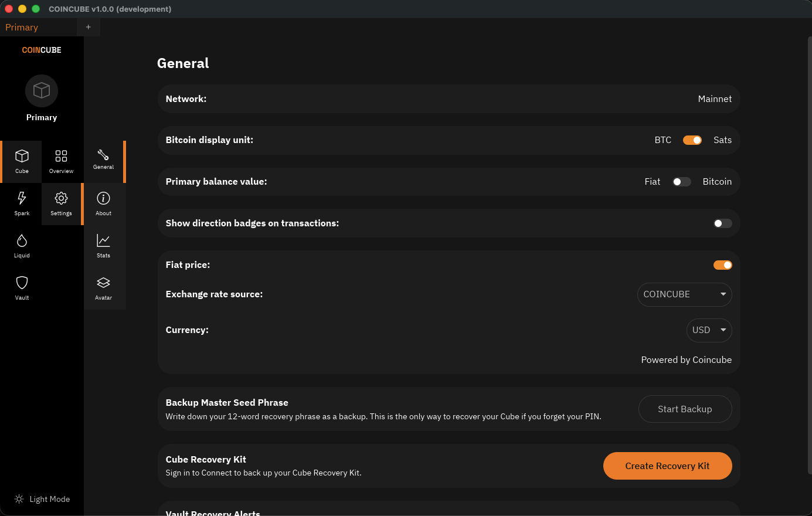Switch to Light Mode
812x516 pixels.
(x=42, y=499)
